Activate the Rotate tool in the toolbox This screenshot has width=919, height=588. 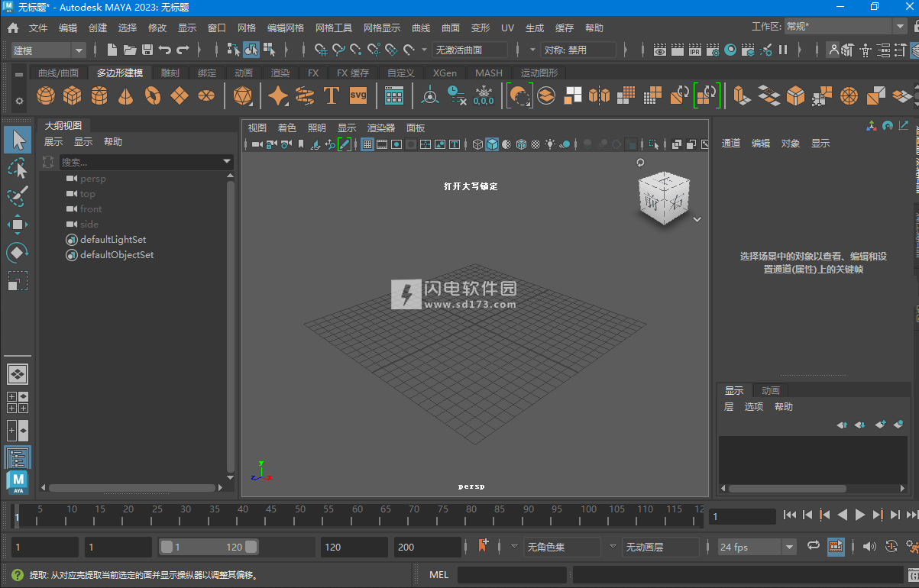[x=18, y=252]
